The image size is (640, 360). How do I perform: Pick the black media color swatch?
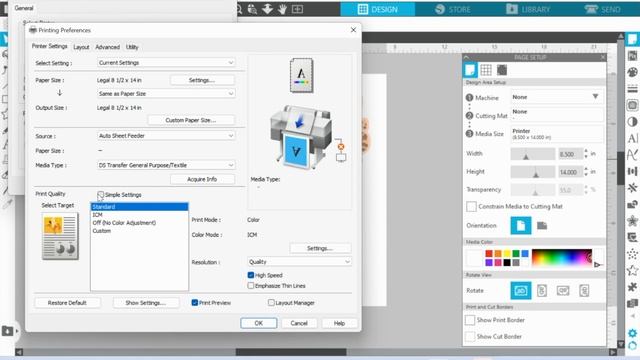(507, 262)
